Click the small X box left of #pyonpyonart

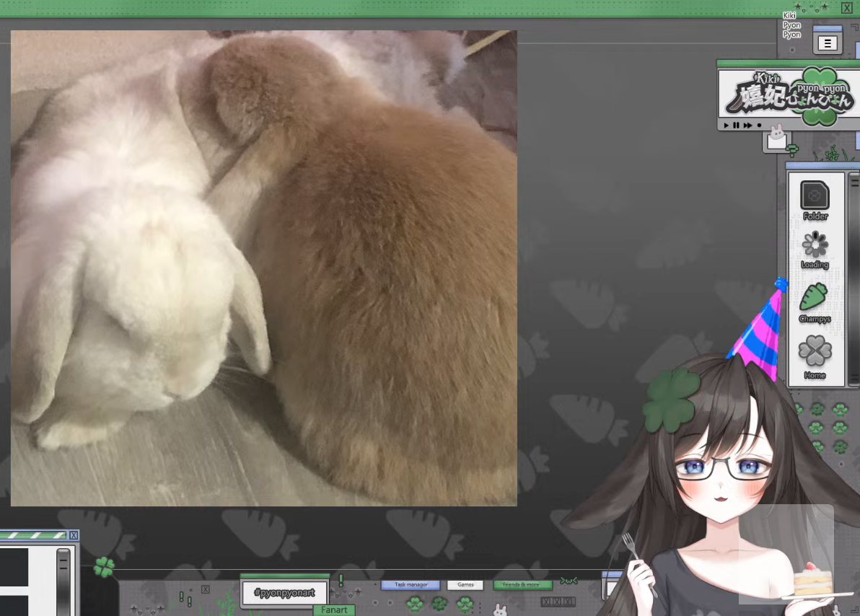(x=205, y=589)
